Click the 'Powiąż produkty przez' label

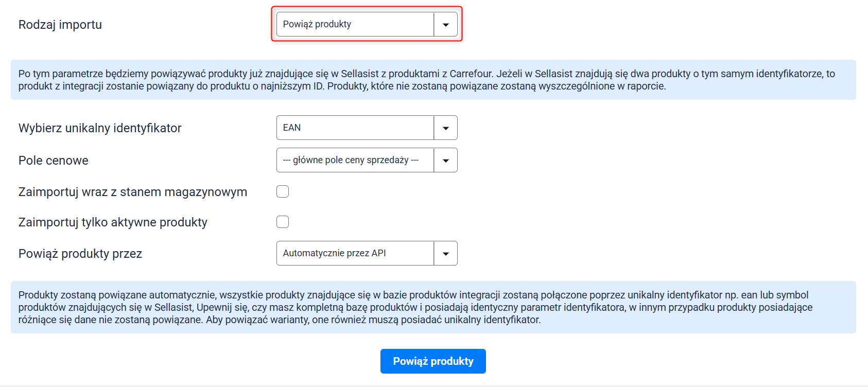80,254
